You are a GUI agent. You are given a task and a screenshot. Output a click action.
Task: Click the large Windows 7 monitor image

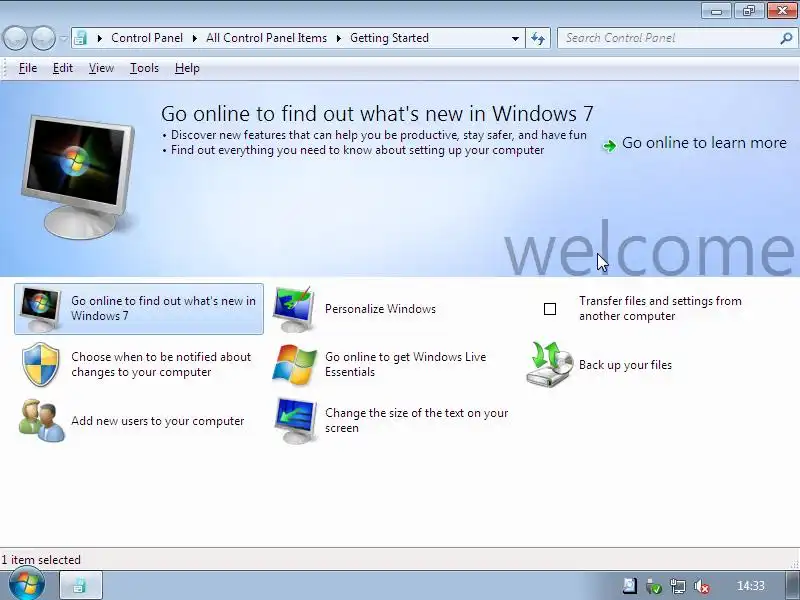(78, 177)
